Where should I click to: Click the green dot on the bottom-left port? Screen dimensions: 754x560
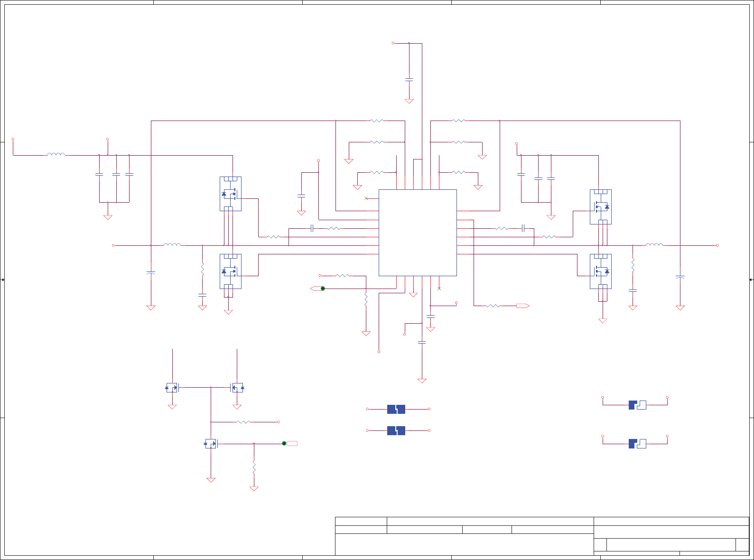point(284,443)
